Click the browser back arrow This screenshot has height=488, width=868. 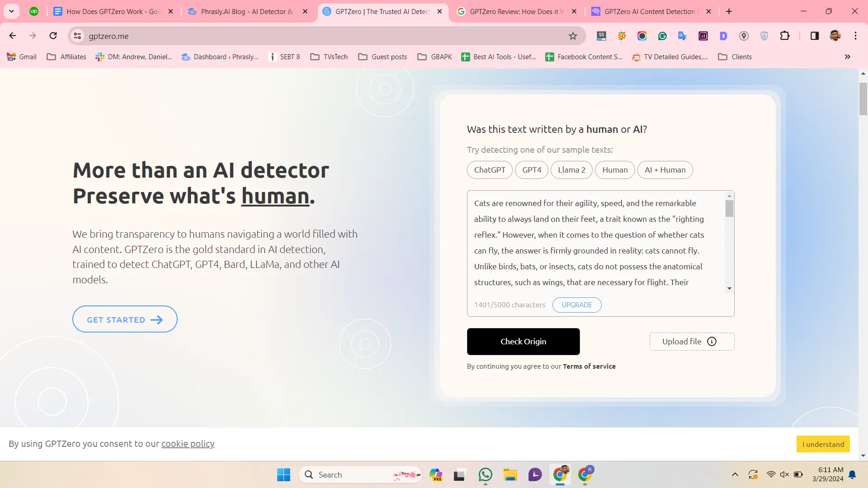tap(13, 36)
